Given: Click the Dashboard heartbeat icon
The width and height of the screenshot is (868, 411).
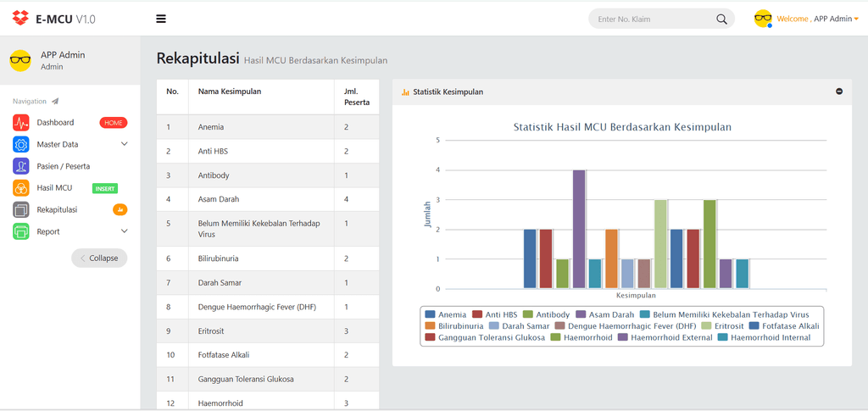Looking at the screenshot, I should (x=21, y=122).
